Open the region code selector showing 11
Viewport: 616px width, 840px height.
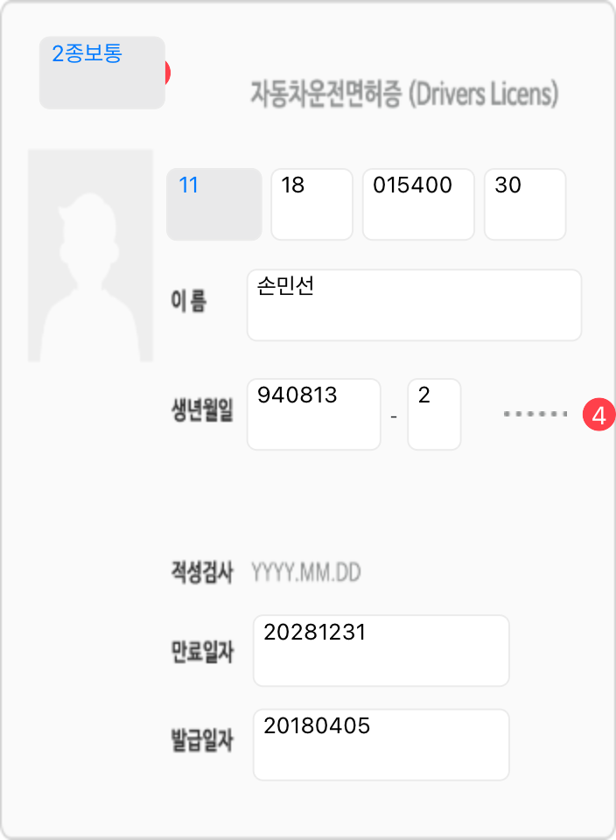pos(214,204)
